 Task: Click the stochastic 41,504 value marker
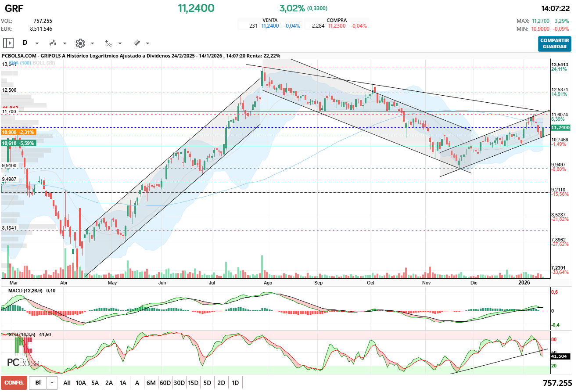(x=560, y=357)
